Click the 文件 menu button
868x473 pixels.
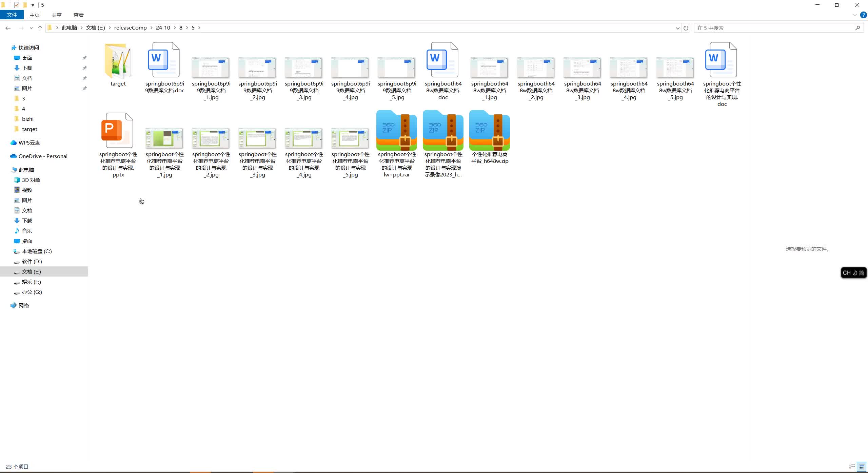(x=12, y=15)
